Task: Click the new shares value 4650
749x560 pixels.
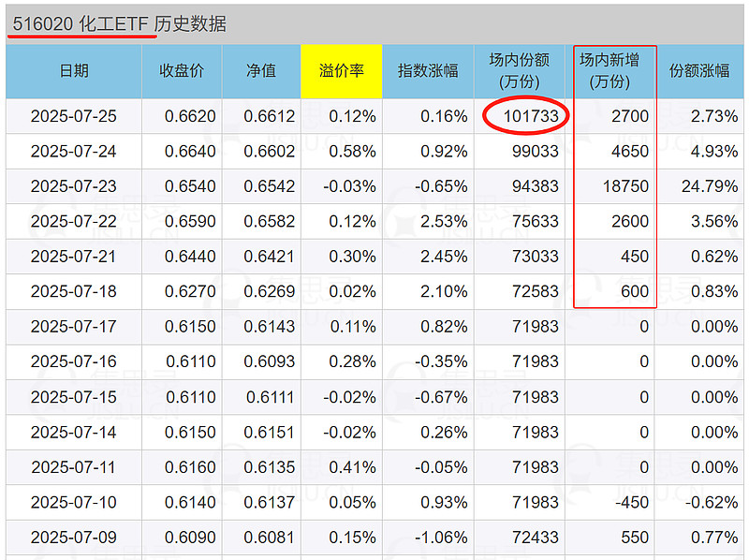Action: [x=630, y=152]
